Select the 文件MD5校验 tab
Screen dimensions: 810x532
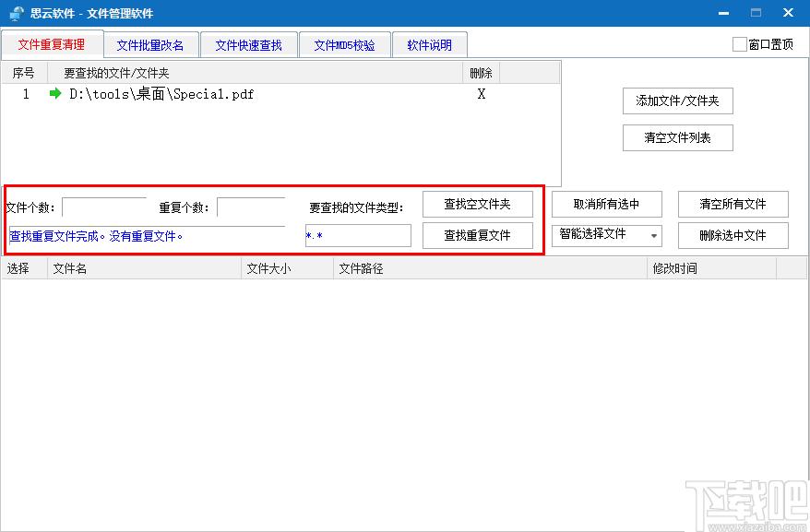(344, 45)
